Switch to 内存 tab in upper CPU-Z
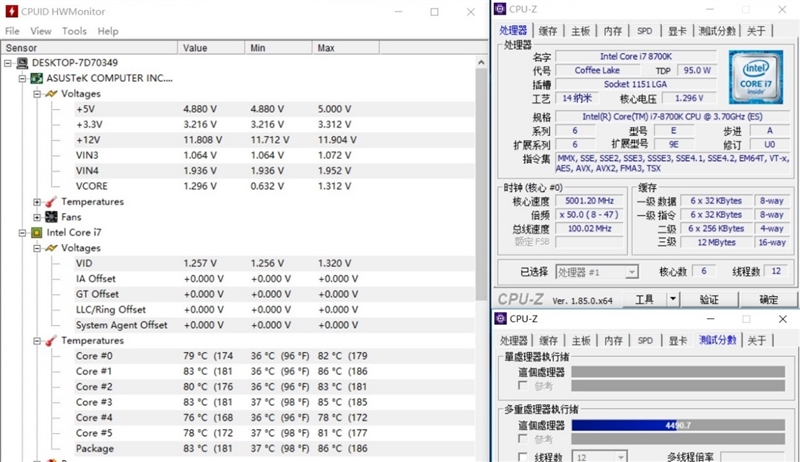Image resolution: width=800 pixels, height=462 pixels. (613, 31)
